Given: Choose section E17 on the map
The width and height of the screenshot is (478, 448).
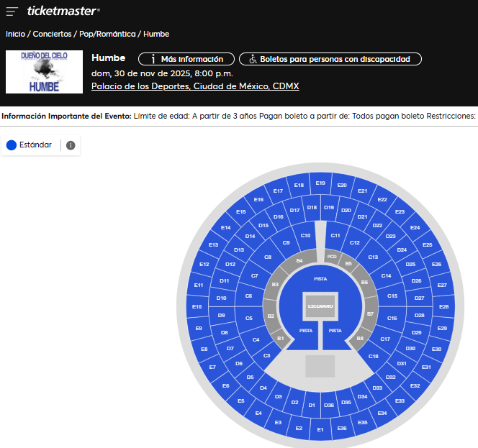Looking at the screenshot, I should [x=278, y=191].
